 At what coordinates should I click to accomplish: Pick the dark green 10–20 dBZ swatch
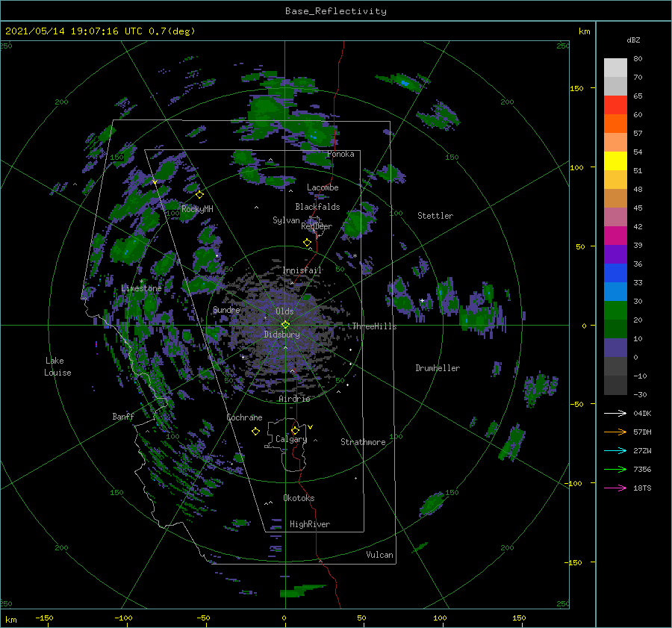click(x=615, y=329)
